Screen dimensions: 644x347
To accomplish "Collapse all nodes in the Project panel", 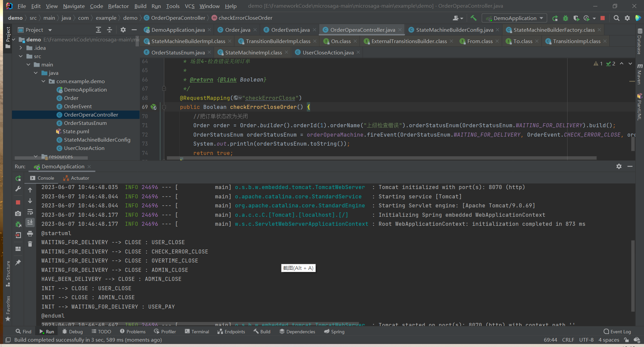I will [x=110, y=30].
